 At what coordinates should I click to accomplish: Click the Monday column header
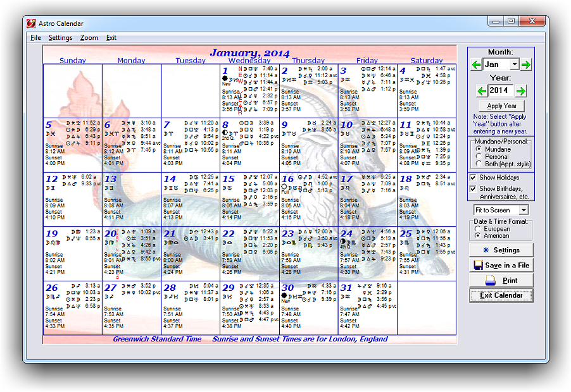(132, 61)
